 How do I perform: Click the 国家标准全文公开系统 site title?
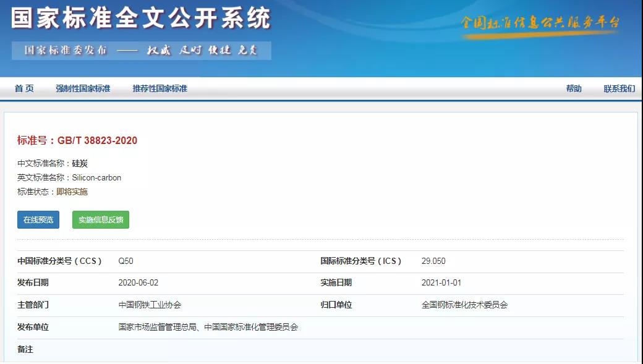tap(141, 19)
